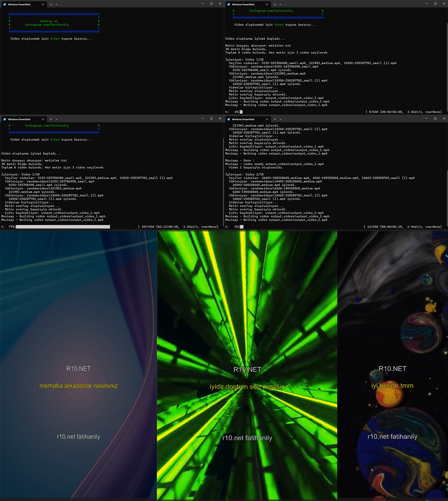Click the '347/450' render counter text
This screenshot has height=501, width=448.
(x=148, y=227)
